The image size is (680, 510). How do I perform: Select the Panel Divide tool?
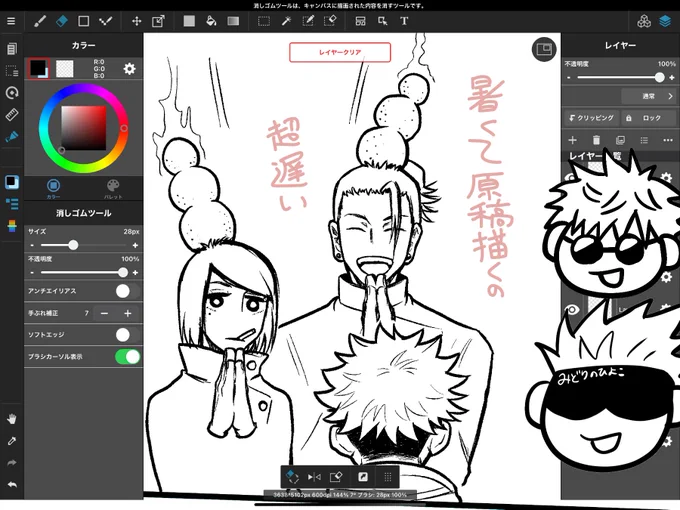pos(360,21)
